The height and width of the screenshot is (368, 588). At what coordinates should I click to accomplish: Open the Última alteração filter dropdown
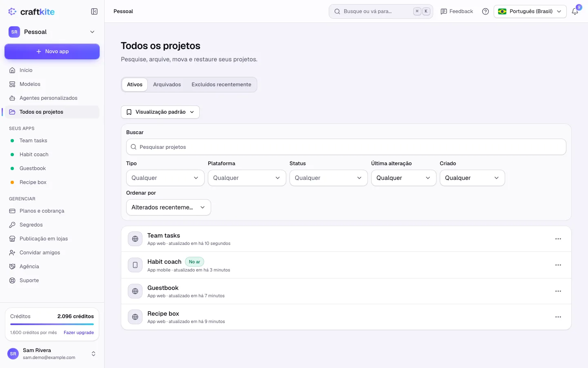coord(403,178)
